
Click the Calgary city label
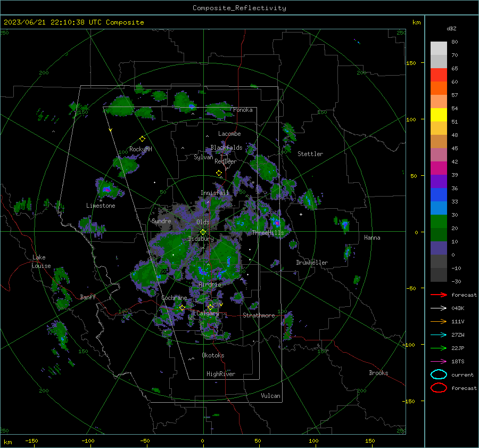coord(208,313)
